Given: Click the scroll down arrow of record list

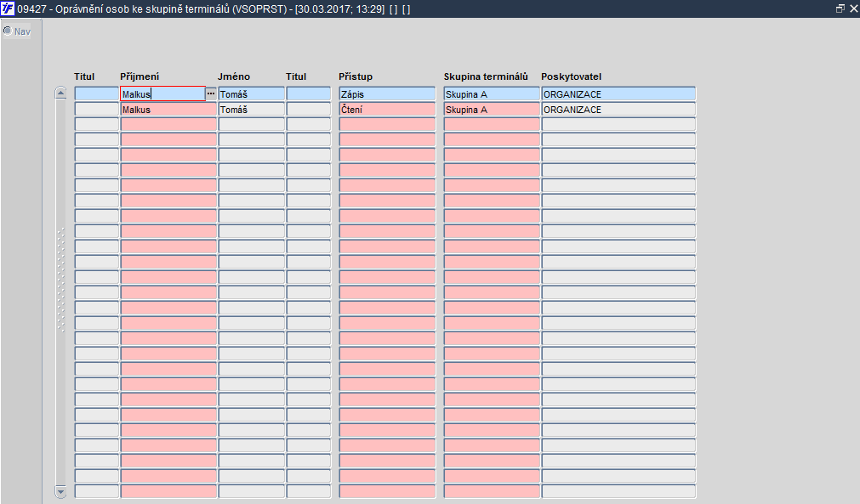Looking at the screenshot, I should pos(61,491).
